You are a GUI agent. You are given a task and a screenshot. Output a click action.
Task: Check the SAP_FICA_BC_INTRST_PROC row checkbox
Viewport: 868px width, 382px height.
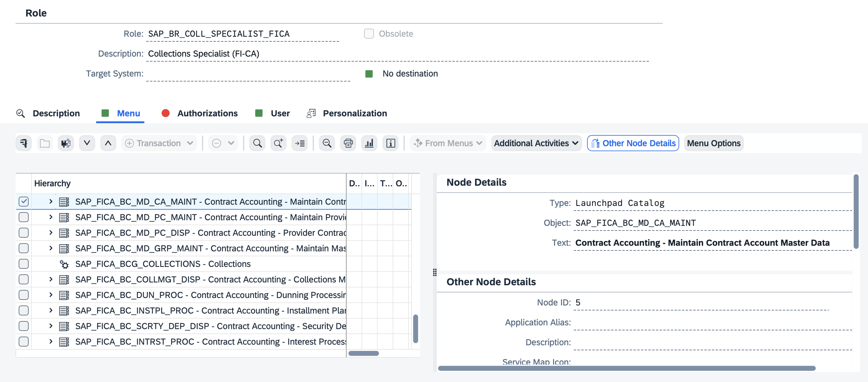click(x=24, y=342)
